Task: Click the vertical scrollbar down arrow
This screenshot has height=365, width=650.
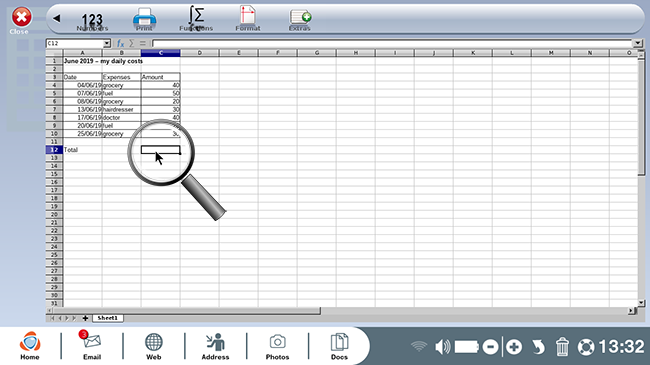Action: tap(641, 303)
